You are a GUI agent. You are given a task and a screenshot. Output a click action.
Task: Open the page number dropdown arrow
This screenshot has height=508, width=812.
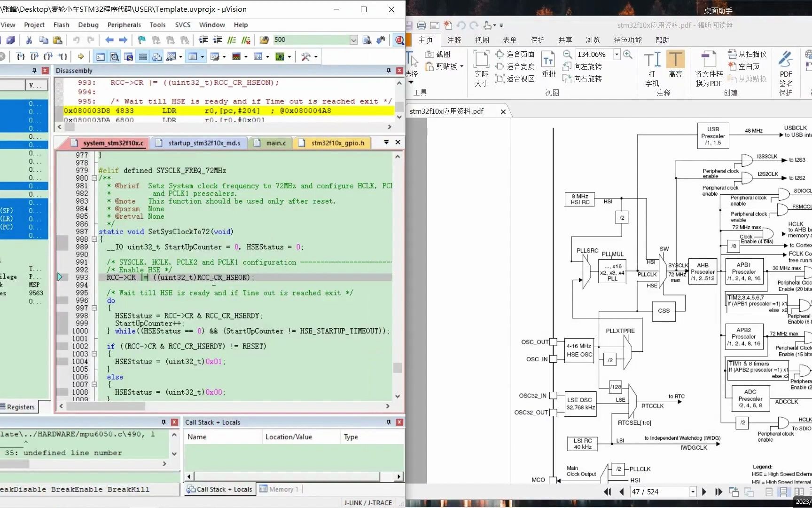click(693, 492)
